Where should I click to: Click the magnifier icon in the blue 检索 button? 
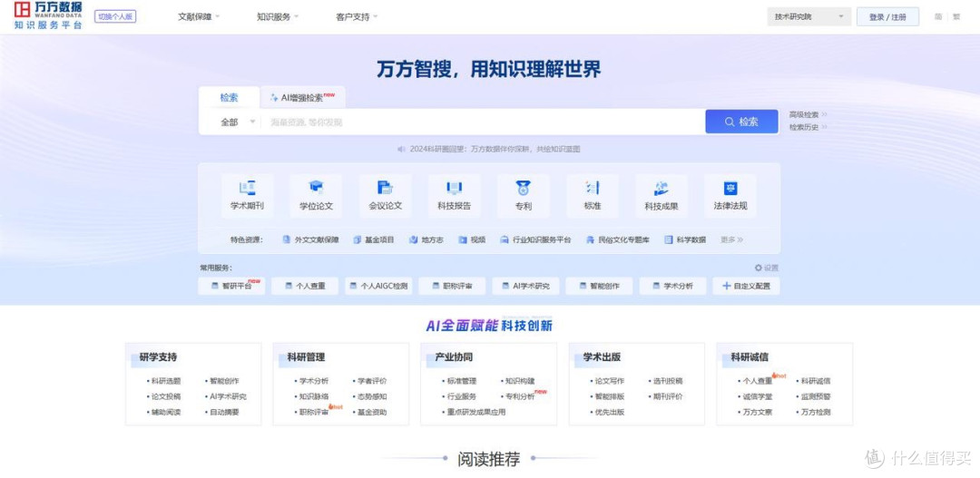tap(730, 122)
